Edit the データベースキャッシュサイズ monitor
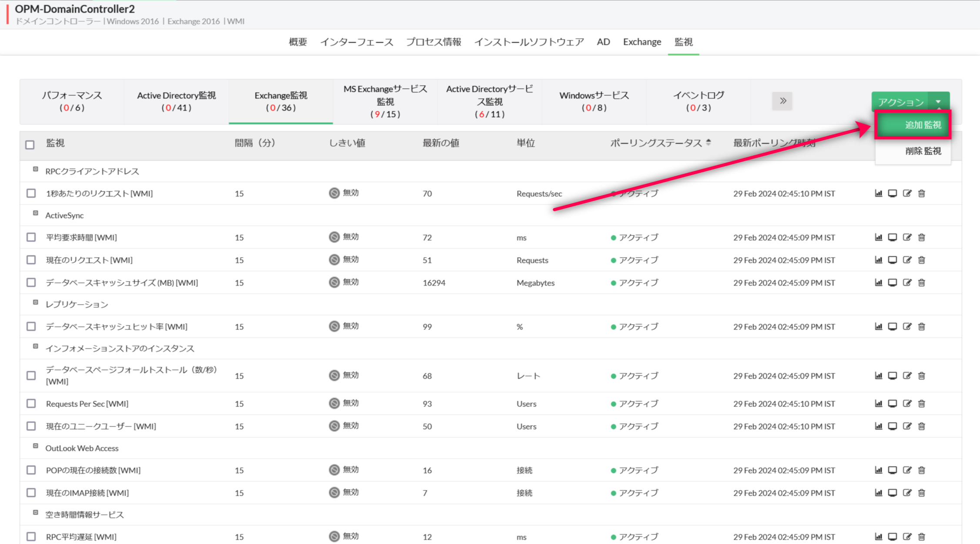The height and width of the screenshot is (544, 980). (907, 282)
